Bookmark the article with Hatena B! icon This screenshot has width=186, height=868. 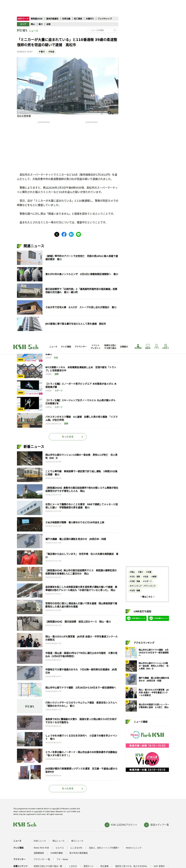tap(71, 234)
